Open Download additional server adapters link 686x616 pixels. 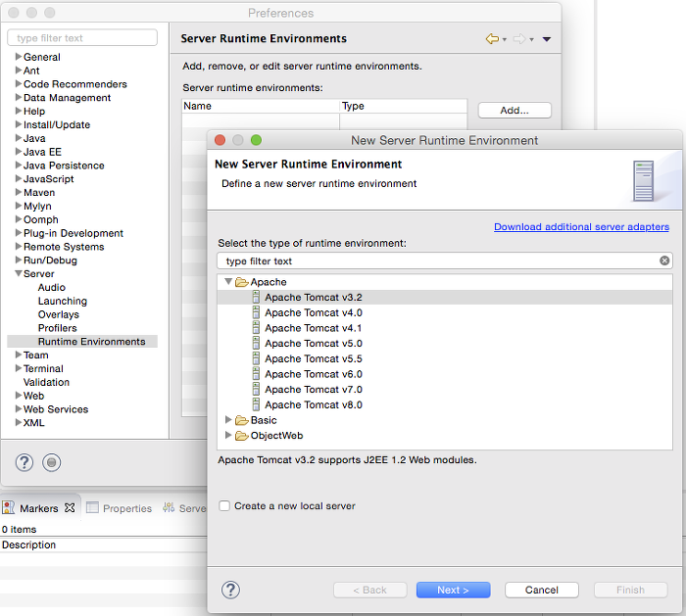581,227
